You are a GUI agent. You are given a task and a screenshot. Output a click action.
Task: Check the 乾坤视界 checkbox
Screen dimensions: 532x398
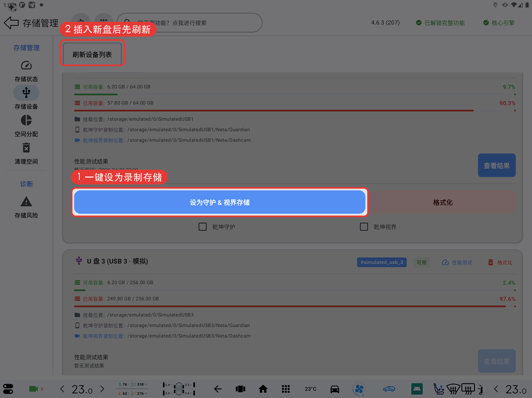pos(364,227)
